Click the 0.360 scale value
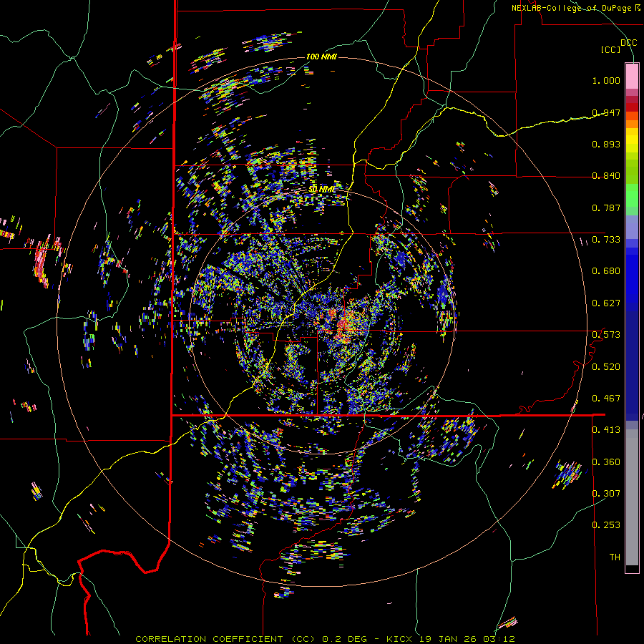The width and height of the screenshot is (644, 644). pyautogui.click(x=606, y=462)
